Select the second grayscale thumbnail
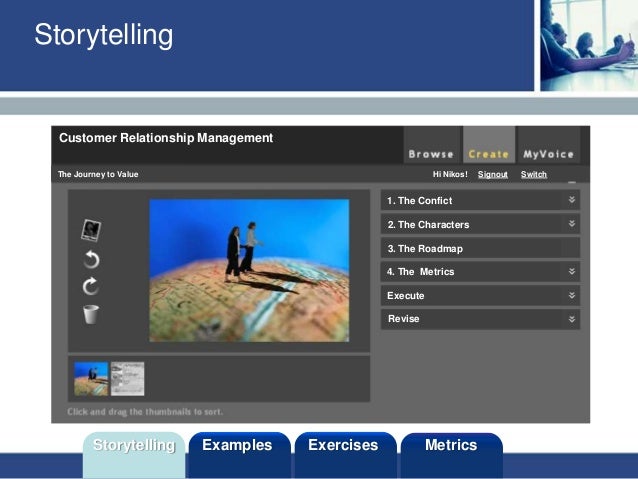The width and height of the screenshot is (638, 479). click(127, 379)
